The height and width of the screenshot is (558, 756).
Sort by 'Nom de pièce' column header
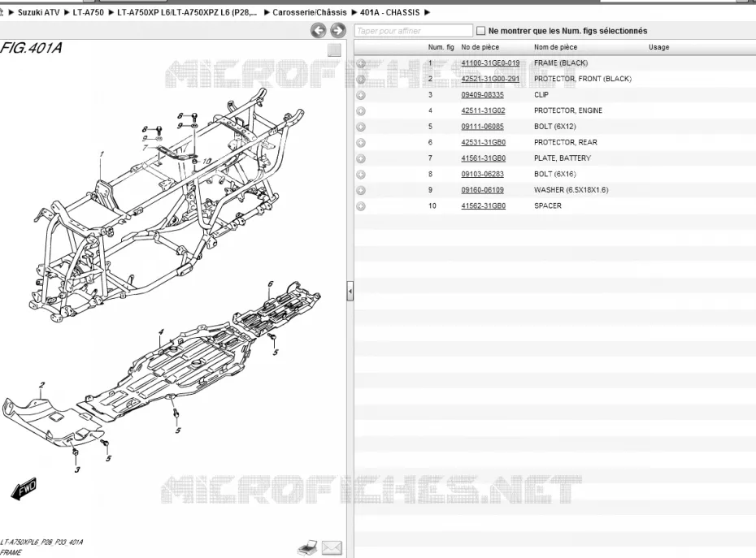coord(555,47)
